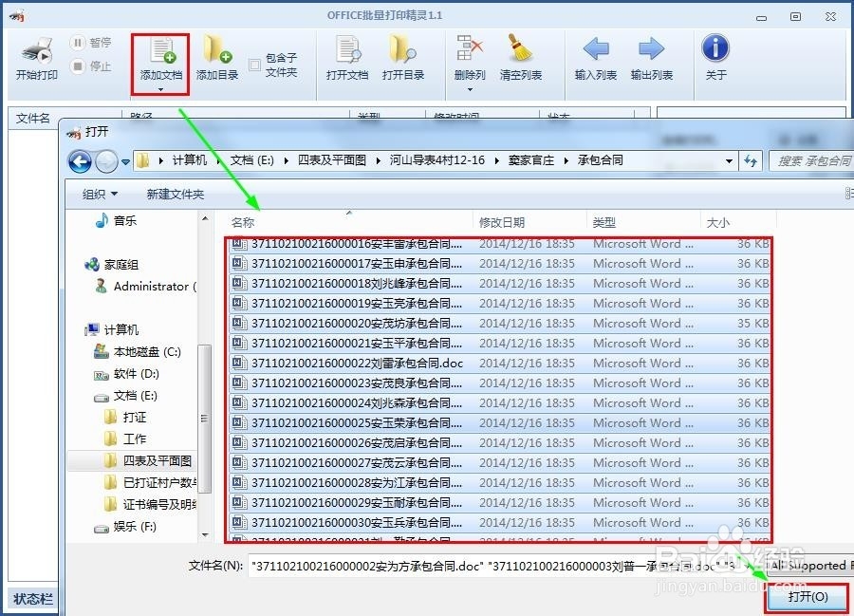
Task: Click the 停止 stop button
Action: pyautogui.click(x=91, y=65)
